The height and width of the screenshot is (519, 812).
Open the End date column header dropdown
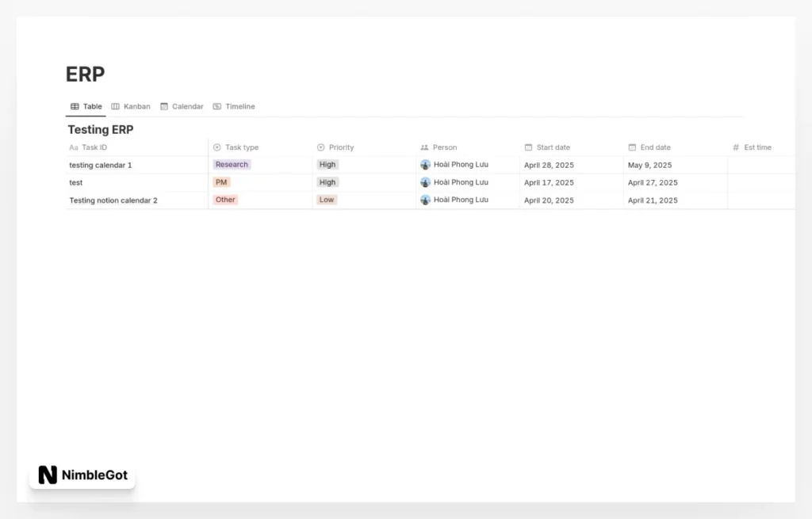[x=656, y=147]
